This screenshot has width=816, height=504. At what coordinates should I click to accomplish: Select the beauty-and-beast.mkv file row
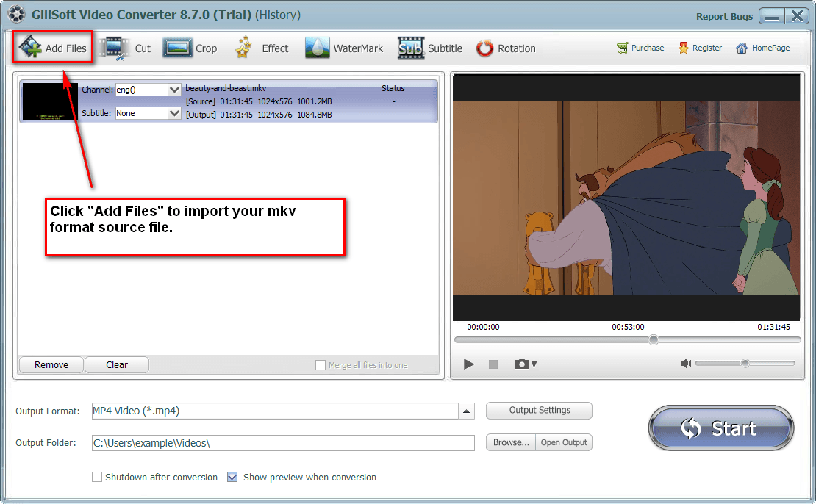pos(229,101)
